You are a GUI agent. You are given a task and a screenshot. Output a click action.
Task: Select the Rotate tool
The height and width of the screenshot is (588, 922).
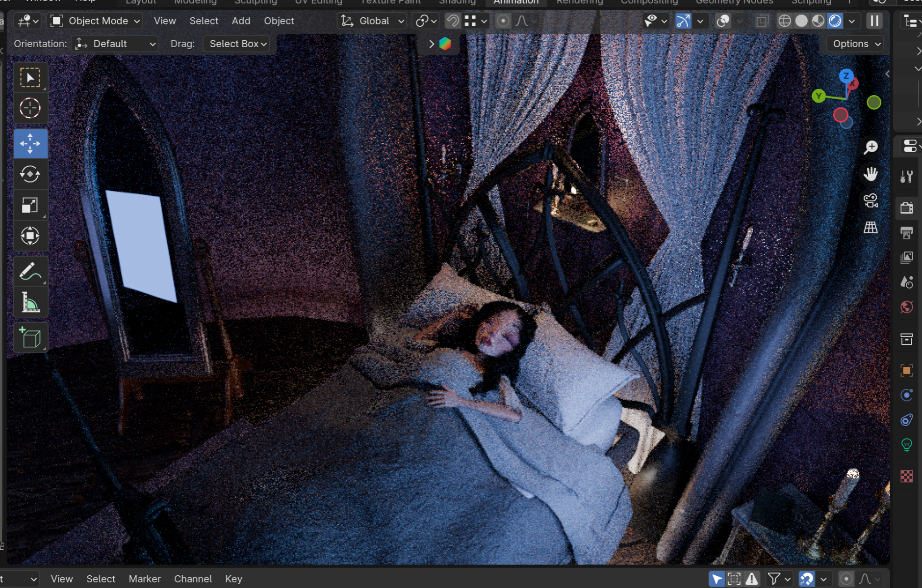[x=30, y=175]
